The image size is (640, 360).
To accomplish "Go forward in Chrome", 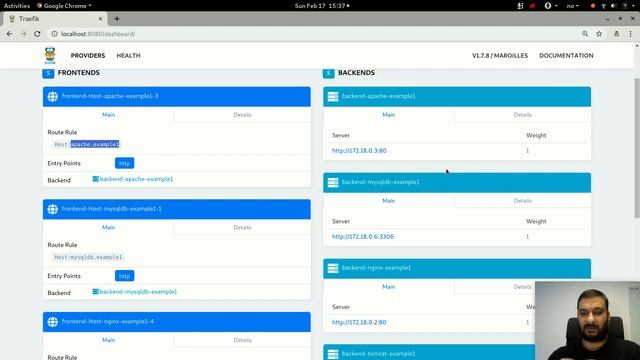I will pos(23,34).
